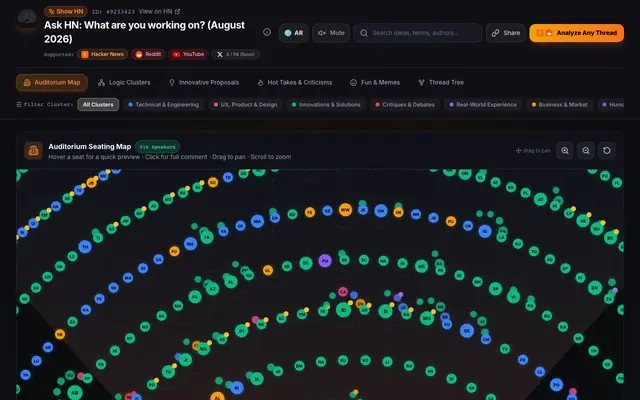Click the purple PU seat
This screenshot has width=640, height=400.
325,261
